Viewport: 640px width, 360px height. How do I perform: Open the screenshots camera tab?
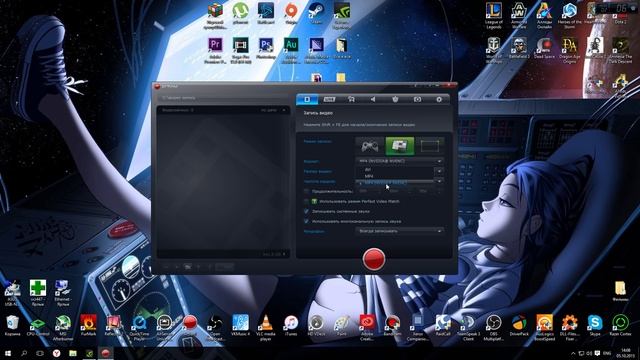(417, 99)
